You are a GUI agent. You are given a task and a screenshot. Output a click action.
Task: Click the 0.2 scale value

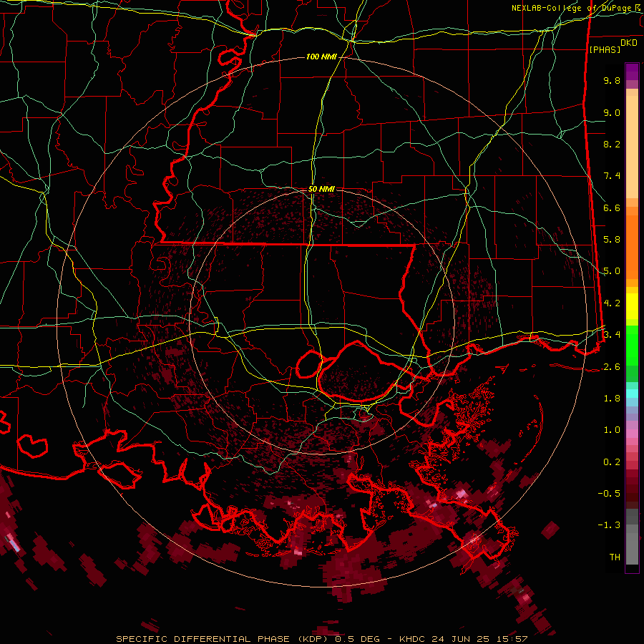tap(612, 462)
